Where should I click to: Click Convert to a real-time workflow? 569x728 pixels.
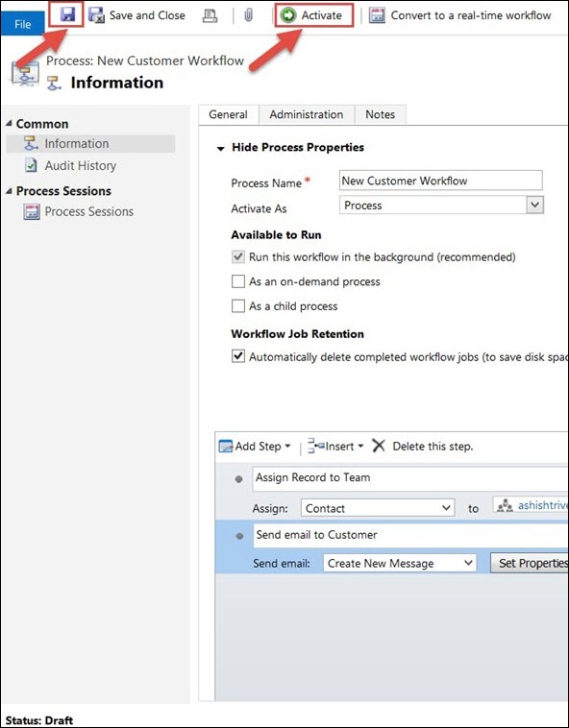(x=459, y=15)
